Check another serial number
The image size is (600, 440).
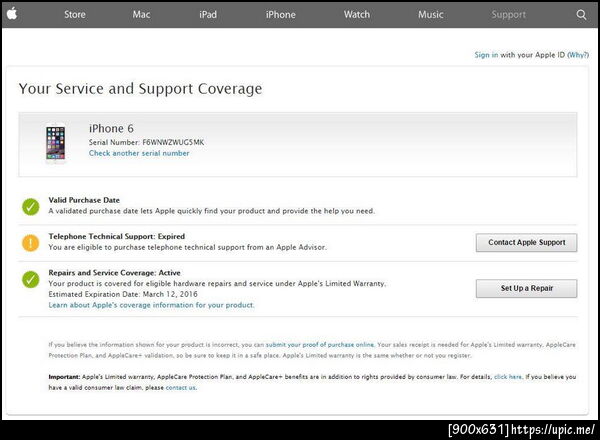click(x=139, y=153)
